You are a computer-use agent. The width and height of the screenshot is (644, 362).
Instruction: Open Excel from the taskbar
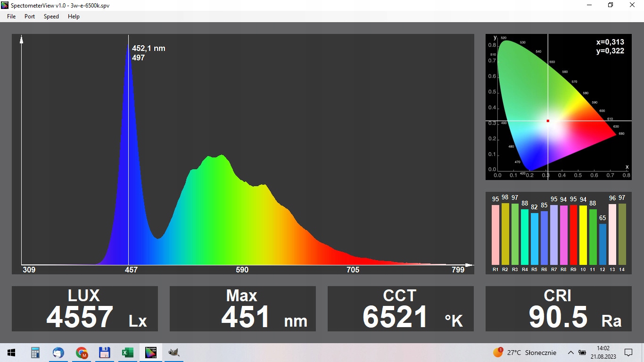128,353
